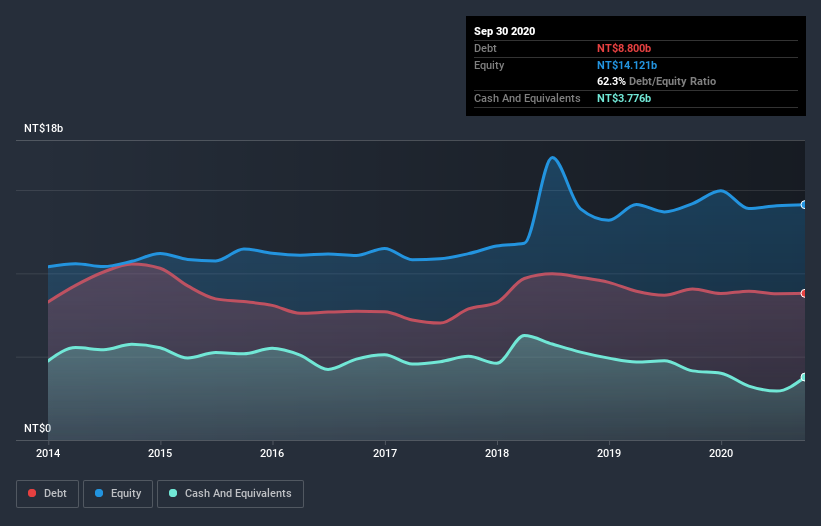Screen dimensions: 821x526
Task: Click the Sep 30 2020 tooltip date
Action: [505, 31]
